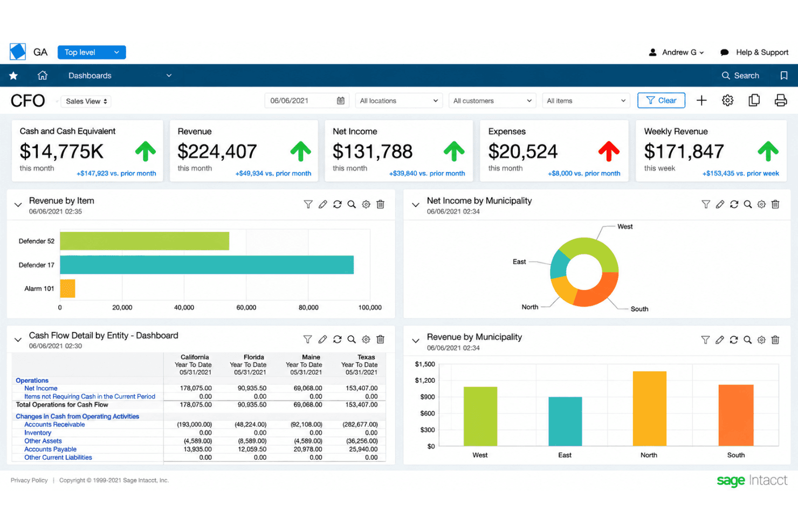Collapse the Net Income by Municipality panel
The width and height of the screenshot is (798, 532).
tap(416, 205)
